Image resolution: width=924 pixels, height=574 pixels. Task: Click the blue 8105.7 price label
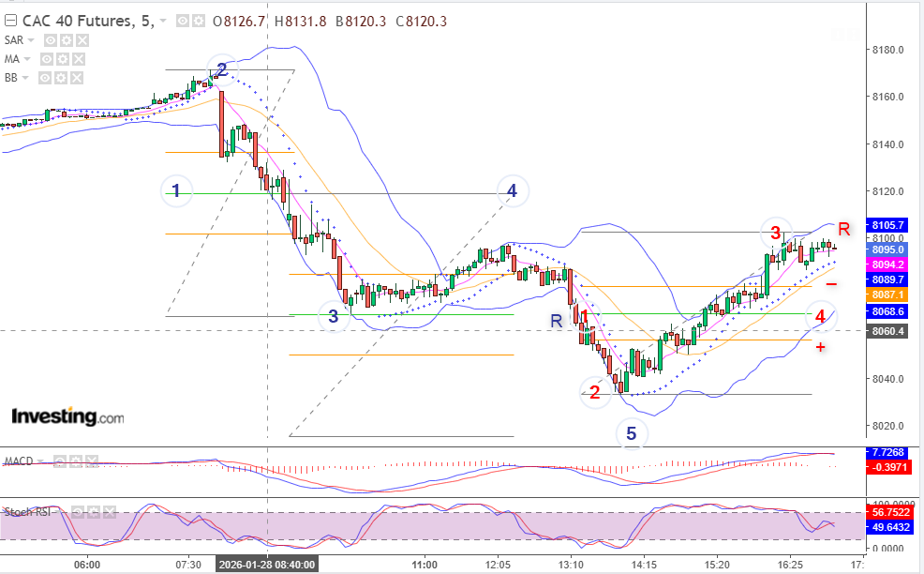[x=887, y=225]
